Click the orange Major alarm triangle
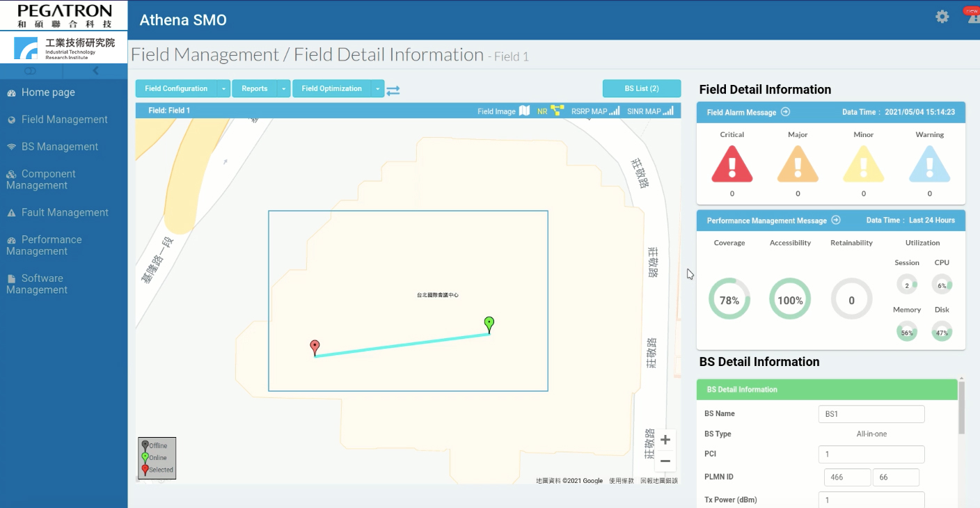 click(798, 166)
